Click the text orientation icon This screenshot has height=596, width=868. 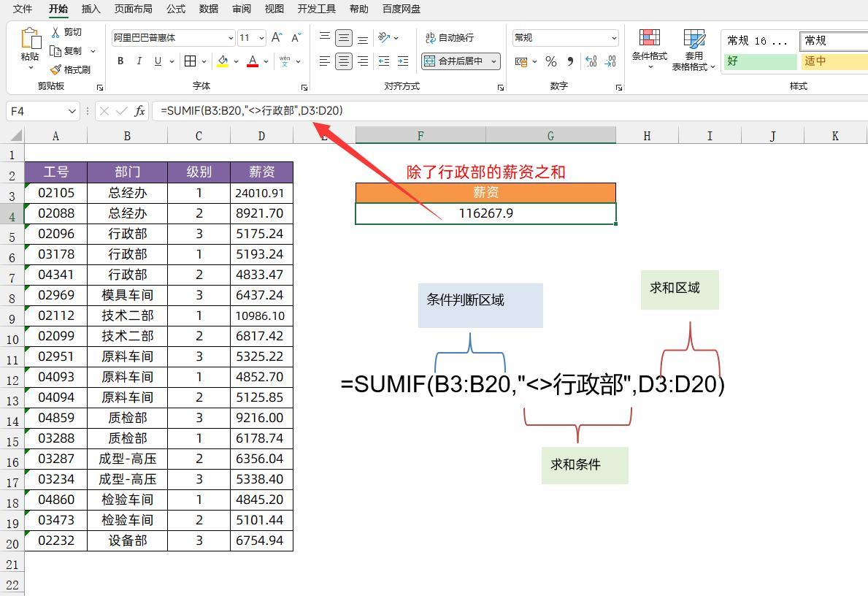click(384, 38)
